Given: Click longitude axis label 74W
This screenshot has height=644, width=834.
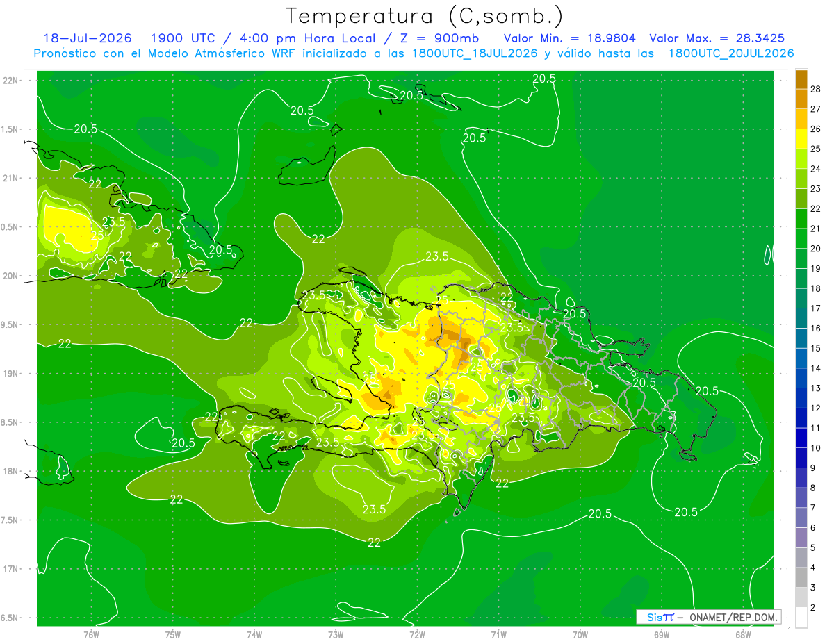Looking at the screenshot, I should click(x=254, y=634).
